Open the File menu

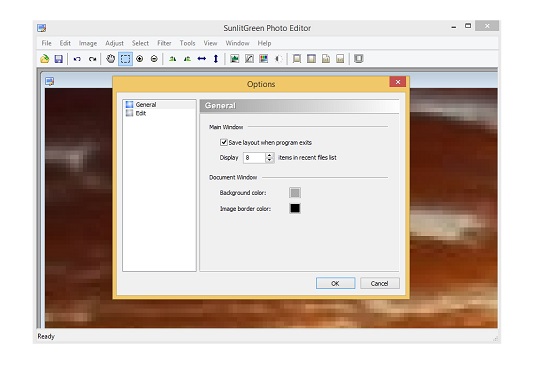pyautogui.click(x=46, y=43)
